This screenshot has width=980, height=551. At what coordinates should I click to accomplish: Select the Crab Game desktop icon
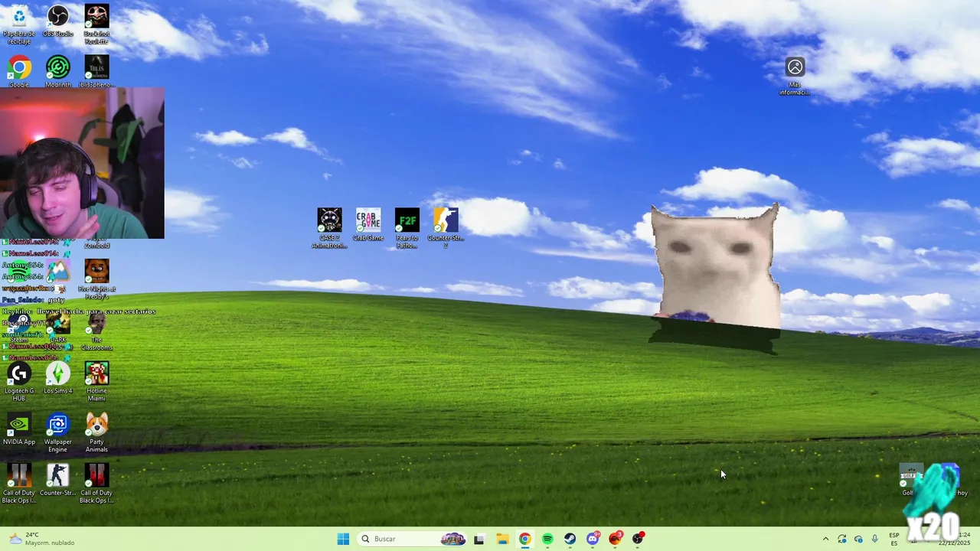tap(368, 225)
